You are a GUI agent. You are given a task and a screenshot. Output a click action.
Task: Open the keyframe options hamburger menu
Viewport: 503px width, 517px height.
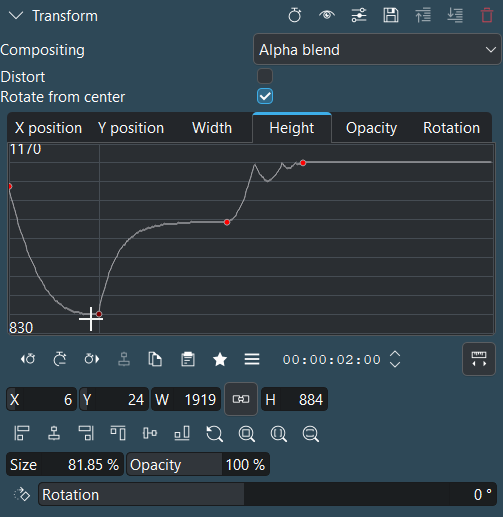pyautogui.click(x=252, y=359)
